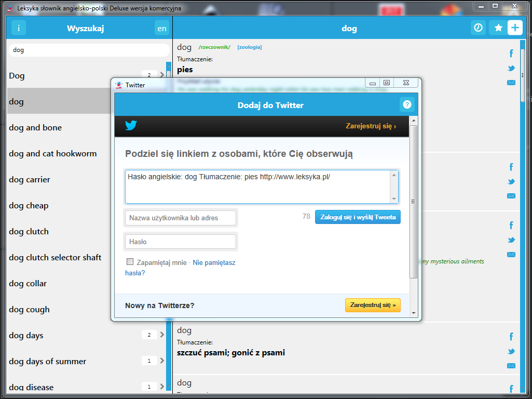
Task: Click the Twitter dialog vertical scrollbar
Action: 413,202
